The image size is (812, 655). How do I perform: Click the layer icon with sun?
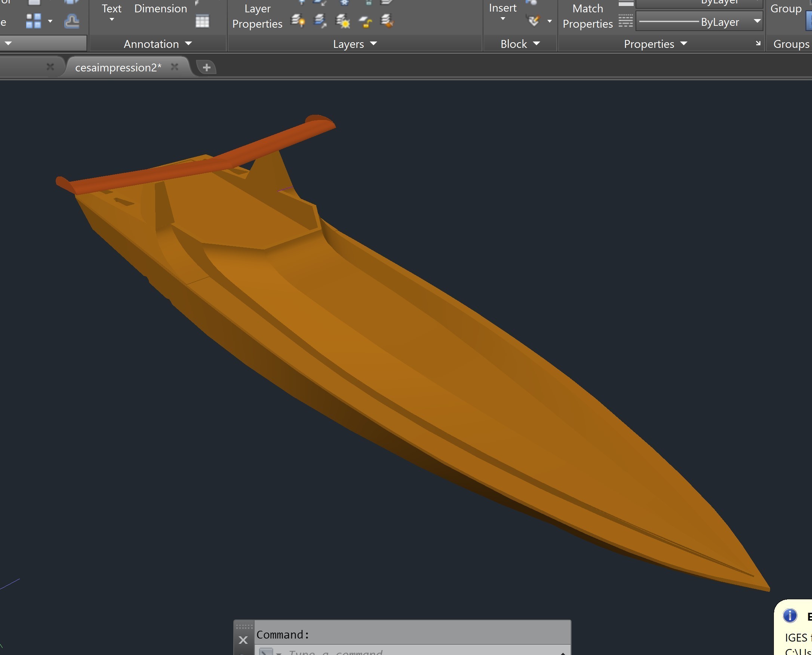(342, 21)
